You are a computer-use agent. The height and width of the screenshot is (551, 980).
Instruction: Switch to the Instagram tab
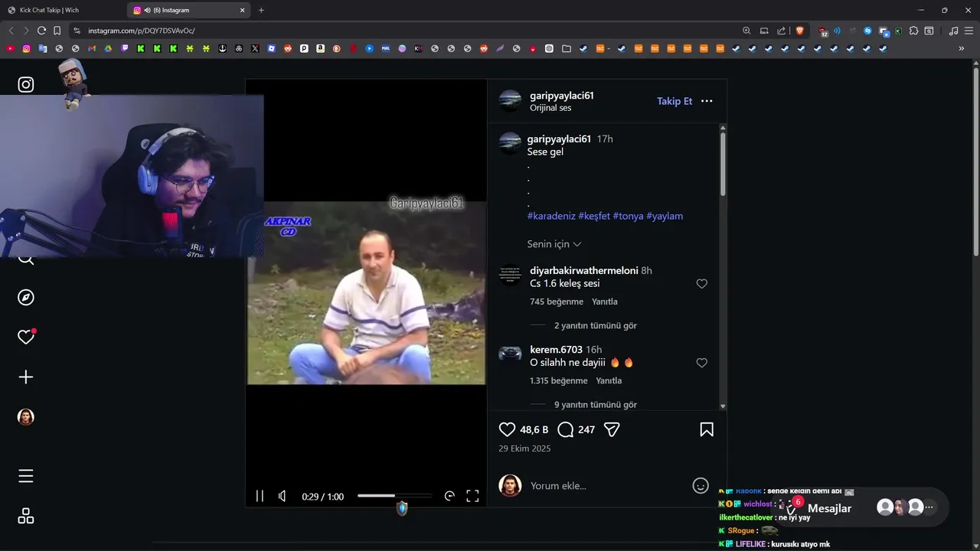(x=190, y=10)
